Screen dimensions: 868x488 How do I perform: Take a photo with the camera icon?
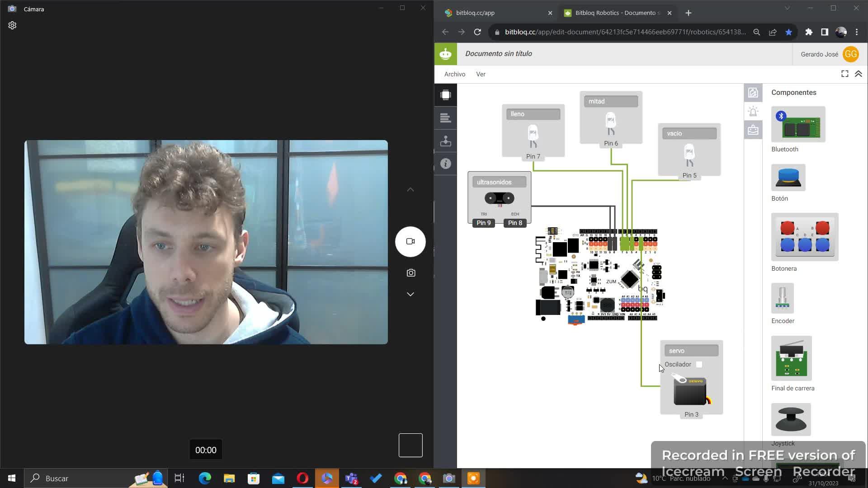point(410,273)
